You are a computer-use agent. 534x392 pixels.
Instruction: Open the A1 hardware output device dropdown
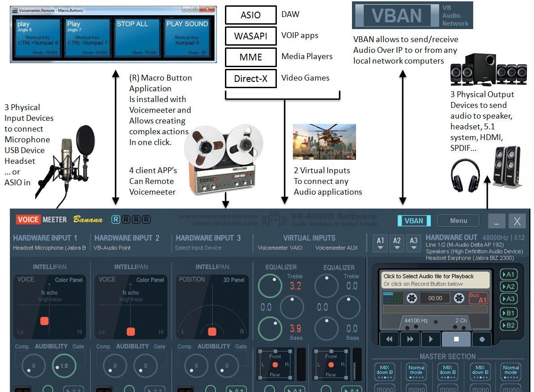(381, 243)
